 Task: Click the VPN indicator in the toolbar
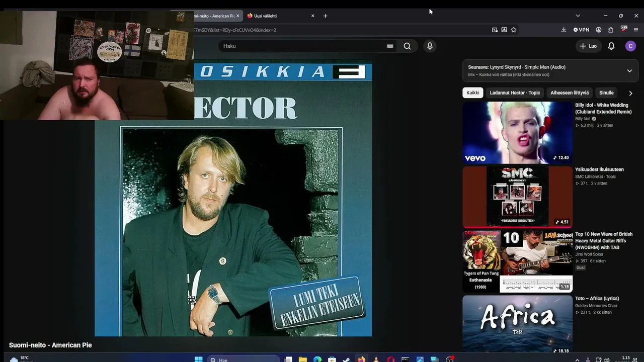tap(581, 30)
